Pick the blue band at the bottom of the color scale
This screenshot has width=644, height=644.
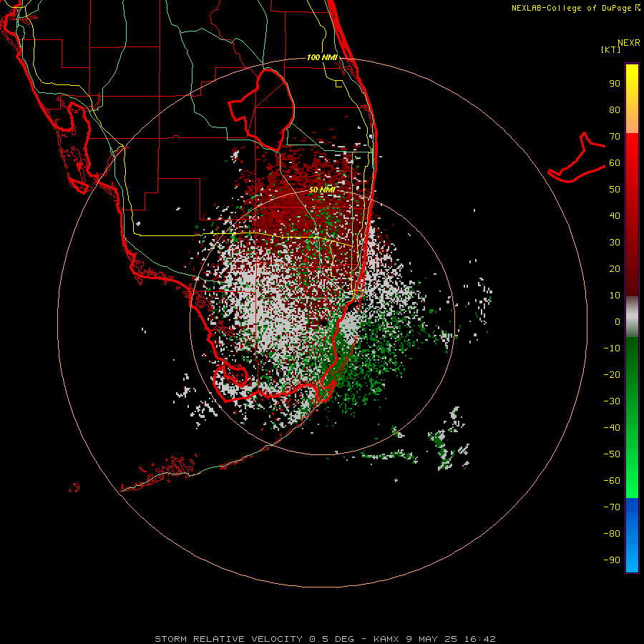pos(632,535)
